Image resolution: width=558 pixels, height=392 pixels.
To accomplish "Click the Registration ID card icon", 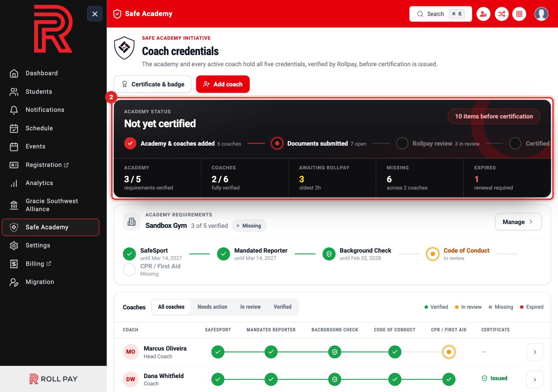I will pyautogui.click(x=14, y=165).
